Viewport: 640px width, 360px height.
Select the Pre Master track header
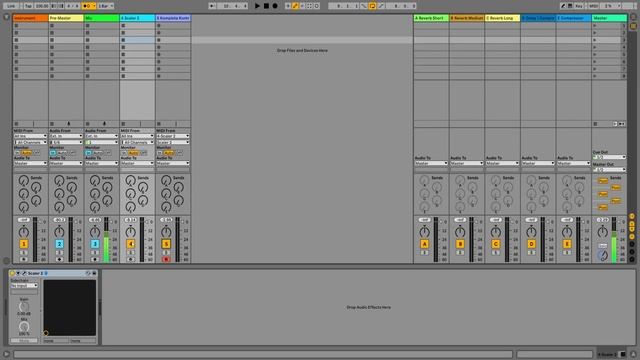point(66,18)
